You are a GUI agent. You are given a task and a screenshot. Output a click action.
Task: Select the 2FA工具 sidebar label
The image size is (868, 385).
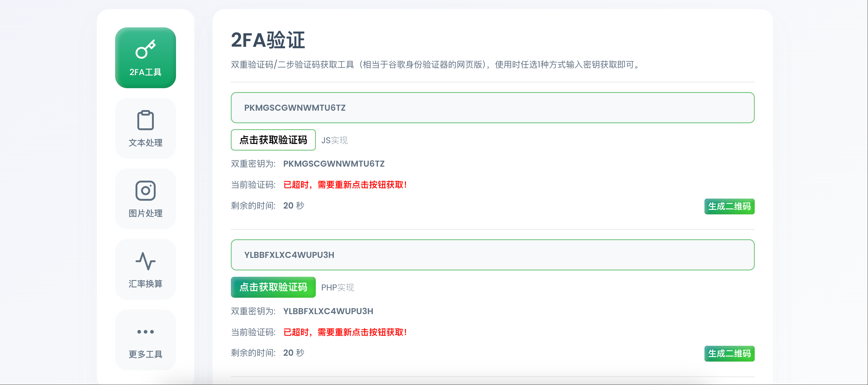pyautogui.click(x=145, y=72)
